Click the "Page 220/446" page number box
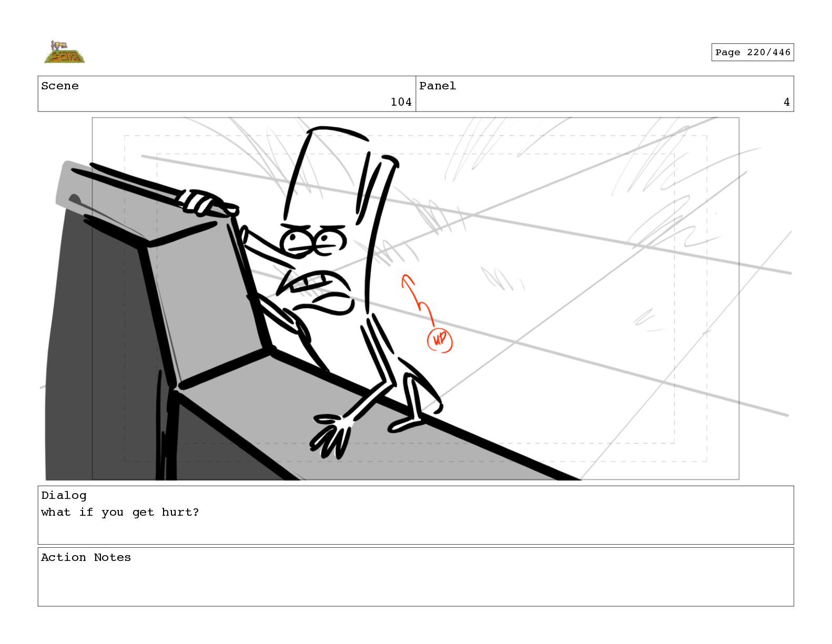This screenshot has height=644, width=832. [753, 53]
